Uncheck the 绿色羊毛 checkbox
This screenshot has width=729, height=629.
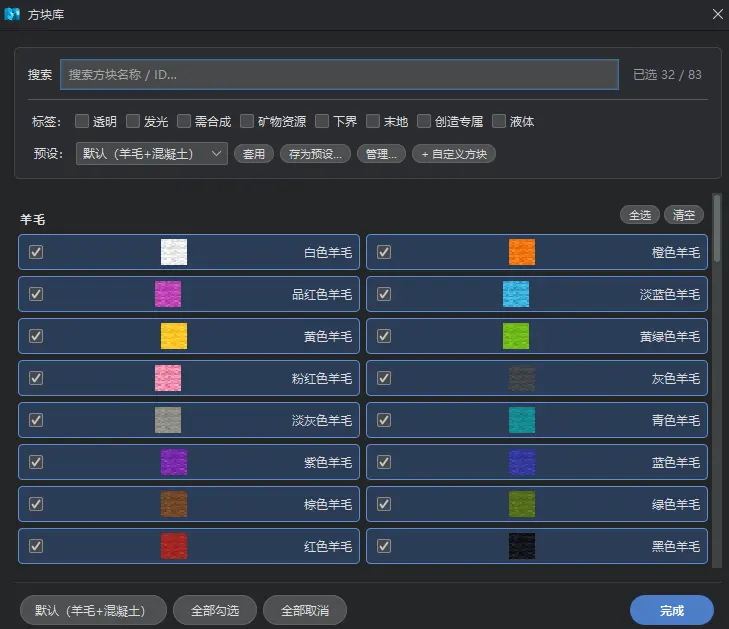click(384, 504)
